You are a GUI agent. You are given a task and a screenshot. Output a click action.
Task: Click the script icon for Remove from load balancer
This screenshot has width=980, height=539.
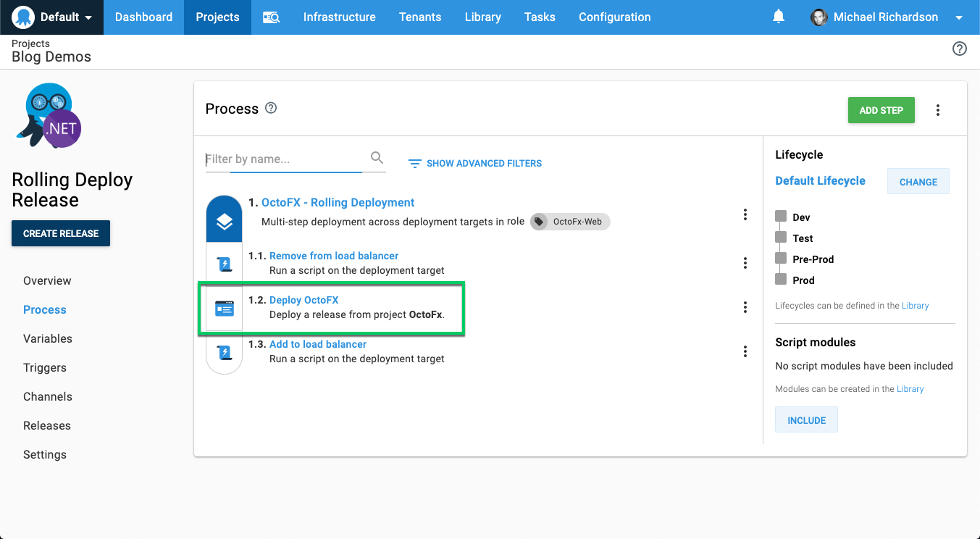[x=224, y=262]
